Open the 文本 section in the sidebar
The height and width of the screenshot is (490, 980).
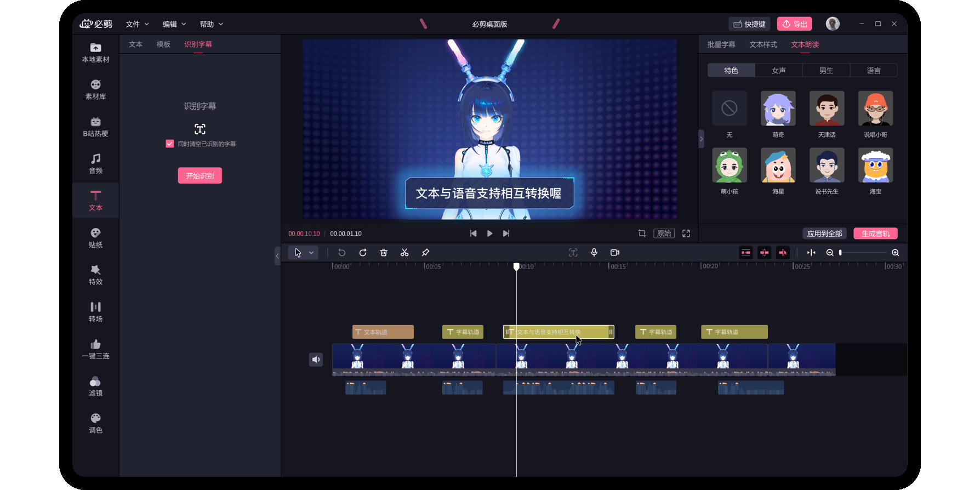tap(95, 201)
